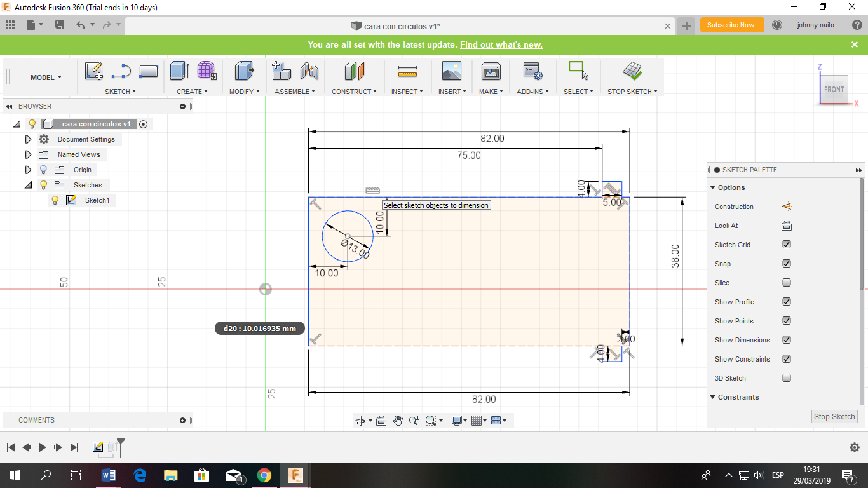Click the Save disk icon
Viewport: 868px width, 488px height.
tap(60, 25)
